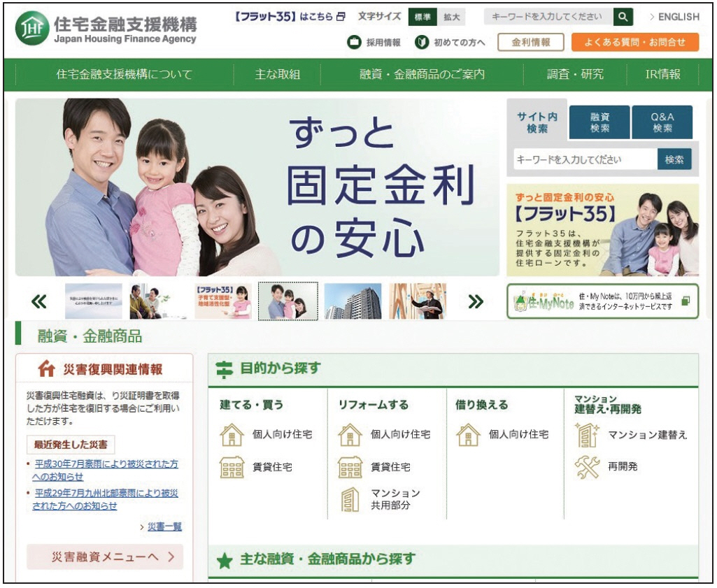Go to next carousel slide arrow
The height and width of the screenshot is (588, 717).
point(476,301)
